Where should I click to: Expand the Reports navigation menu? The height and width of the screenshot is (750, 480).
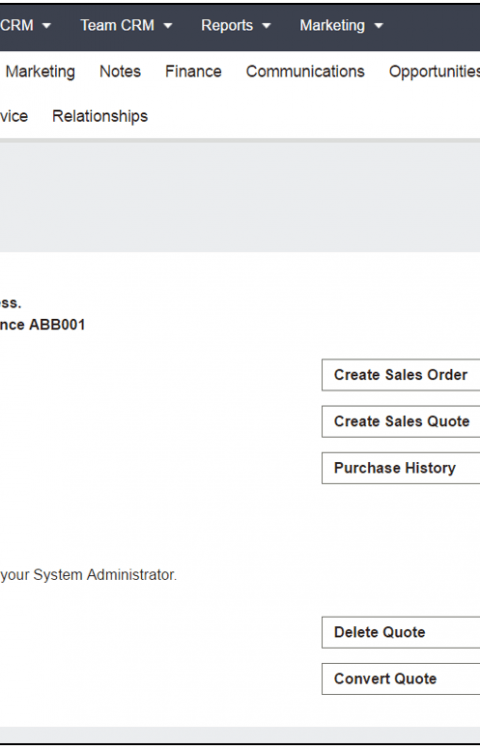tap(227, 25)
